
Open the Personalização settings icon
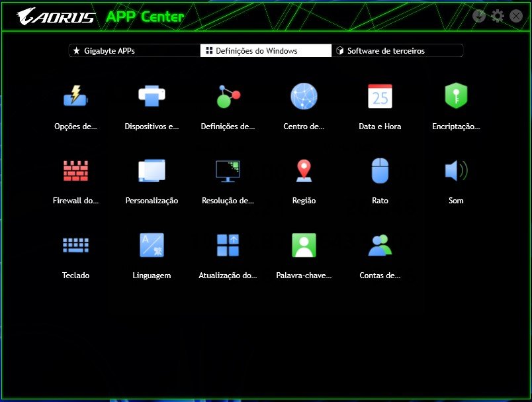152,171
